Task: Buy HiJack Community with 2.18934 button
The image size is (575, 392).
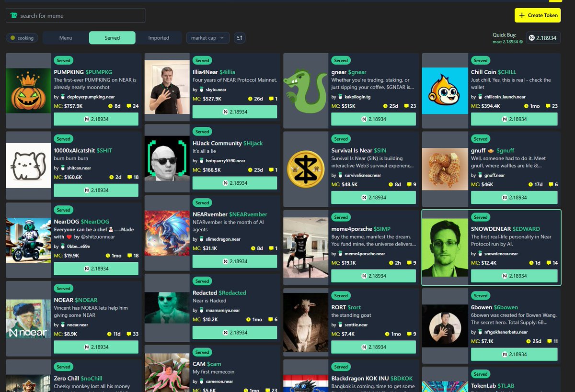Action: coord(235,183)
